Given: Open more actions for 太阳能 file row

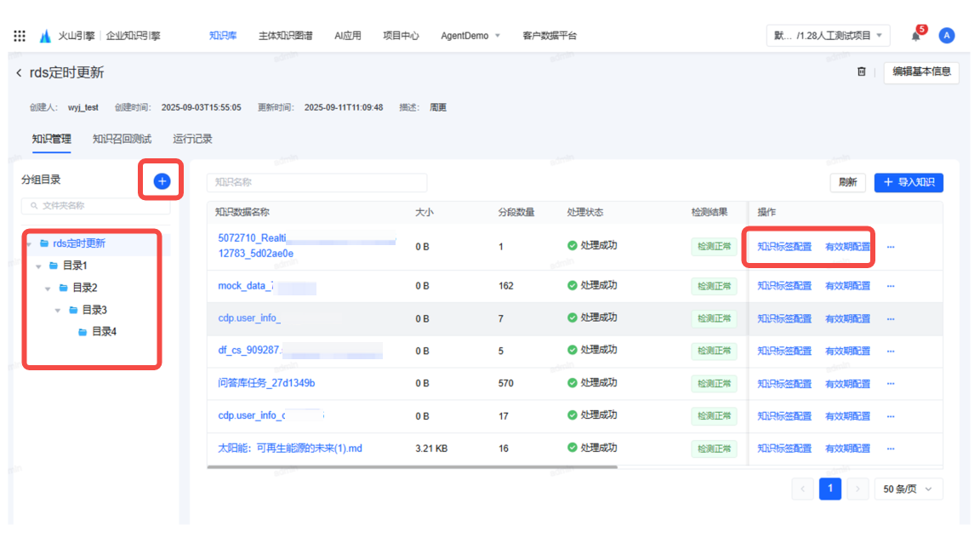Looking at the screenshot, I should [x=891, y=449].
